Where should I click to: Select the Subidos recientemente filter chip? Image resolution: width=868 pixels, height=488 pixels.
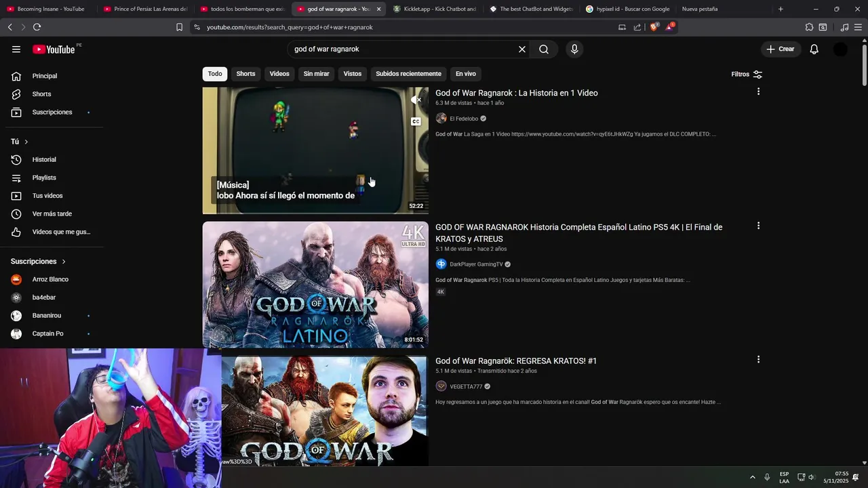(408, 74)
